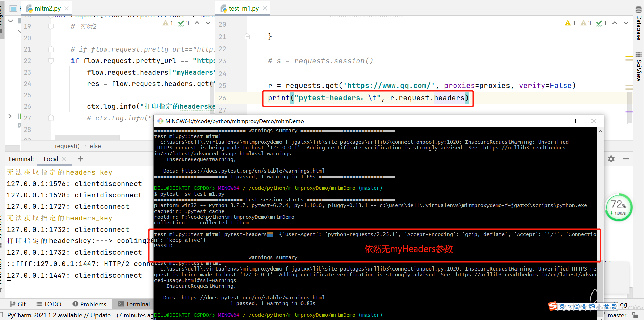The image size is (644, 320).
Task: Click the warning indicator in mitm2.py editor
Action: pyautogui.click(x=168, y=23)
